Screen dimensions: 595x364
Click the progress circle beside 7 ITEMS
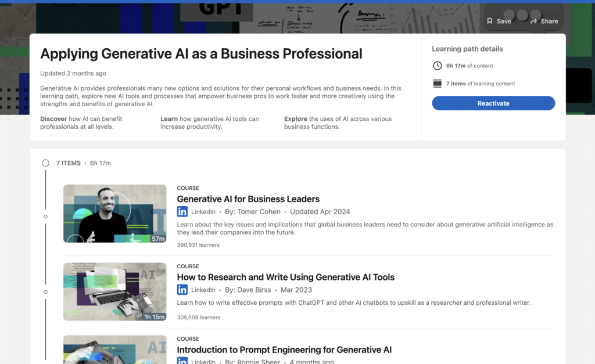[x=45, y=163]
